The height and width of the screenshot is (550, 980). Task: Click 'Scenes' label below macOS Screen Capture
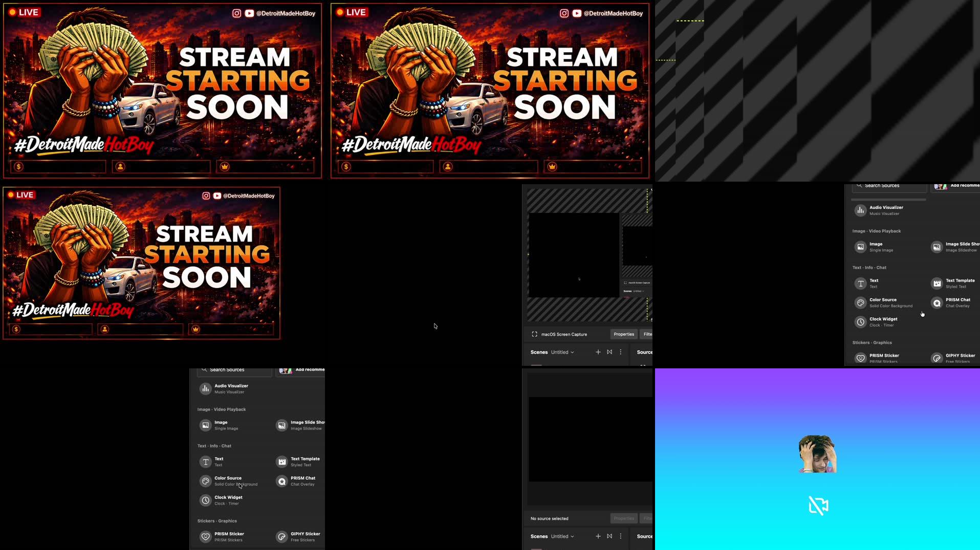[x=539, y=352]
